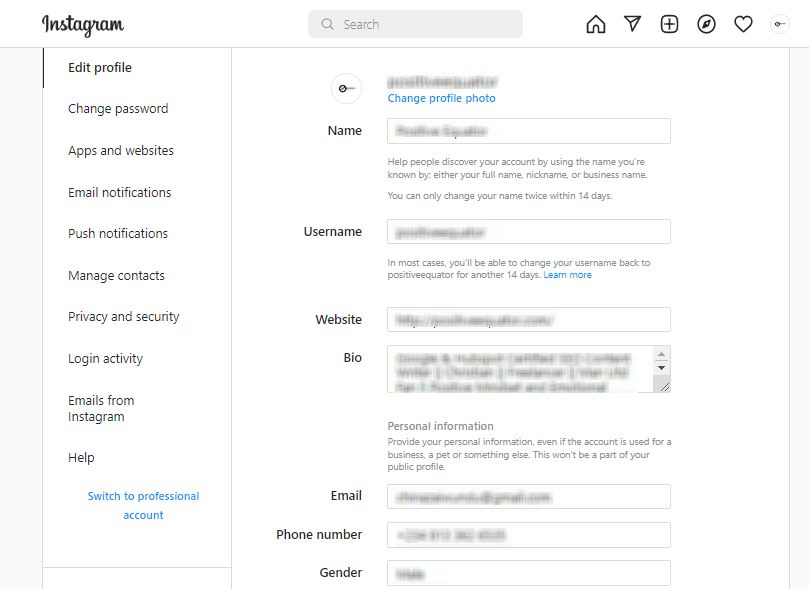809x589 pixels.
Task: Click the Gender field
Action: pos(529,572)
